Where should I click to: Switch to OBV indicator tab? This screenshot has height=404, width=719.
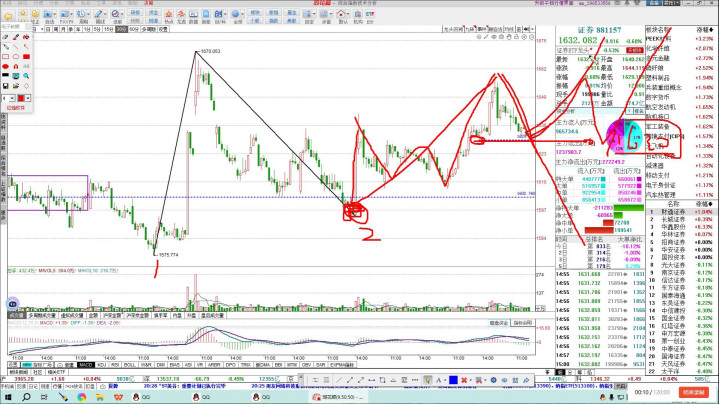[307, 365]
